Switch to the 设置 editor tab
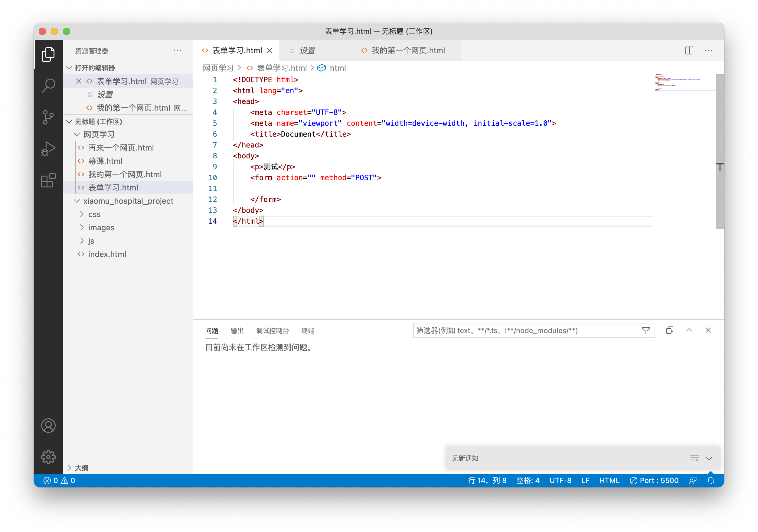This screenshot has width=758, height=532. click(x=315, y=50)
